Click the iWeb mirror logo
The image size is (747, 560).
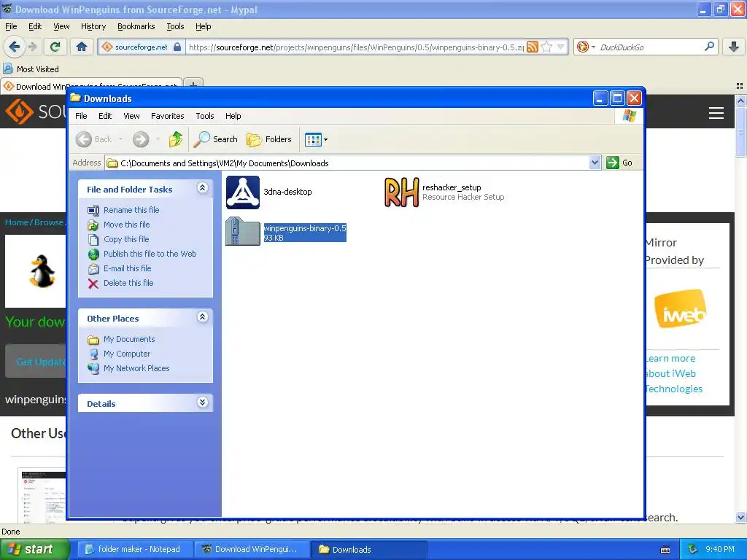tap(681, 309)
